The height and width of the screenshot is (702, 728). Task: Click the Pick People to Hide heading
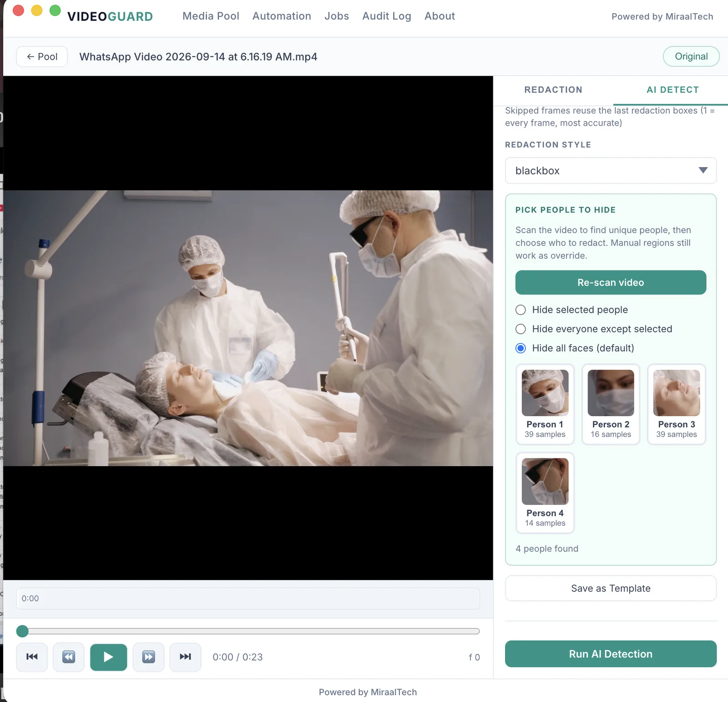point(565,210)
